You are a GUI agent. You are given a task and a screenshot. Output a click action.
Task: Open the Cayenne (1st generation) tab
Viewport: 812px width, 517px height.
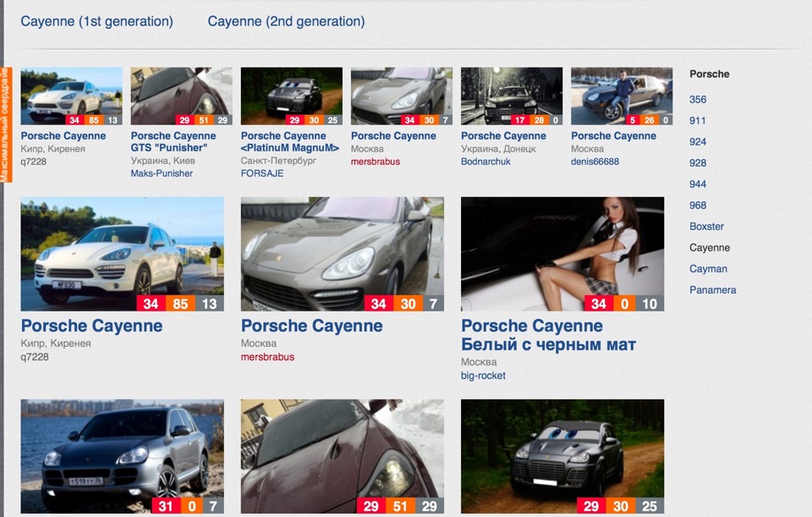coord(96,21)
